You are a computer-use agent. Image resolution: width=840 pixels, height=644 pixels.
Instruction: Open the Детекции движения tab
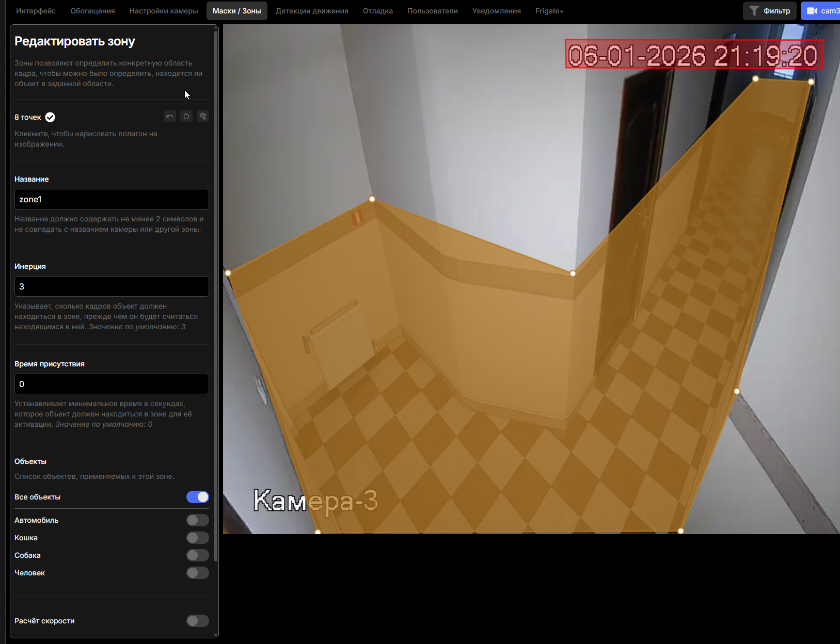point(312,11)
